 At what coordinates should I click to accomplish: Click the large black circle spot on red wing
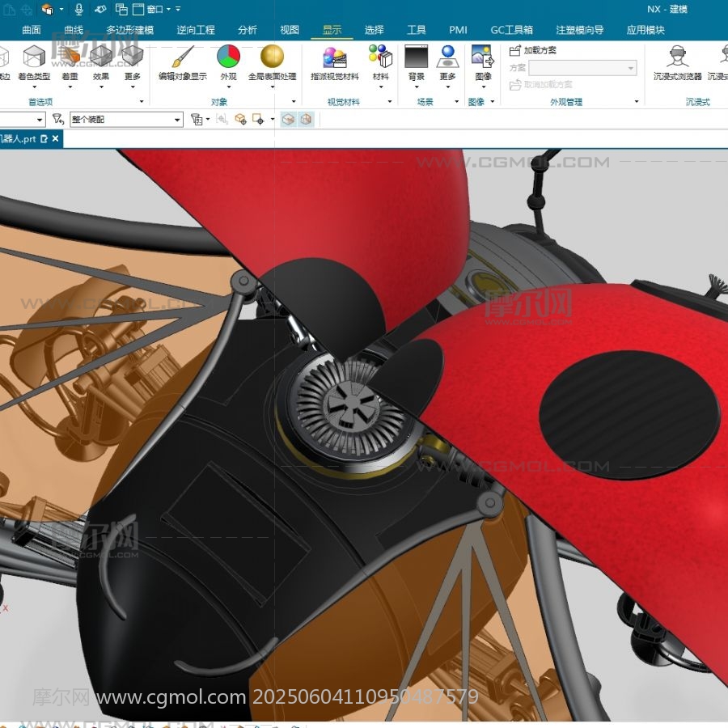(x=630, y=415)
